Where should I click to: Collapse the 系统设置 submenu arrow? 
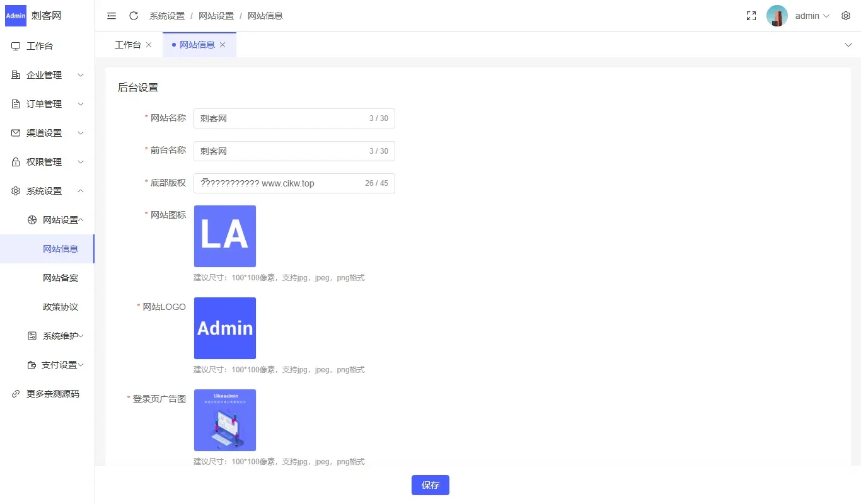(x=81, y=191)
